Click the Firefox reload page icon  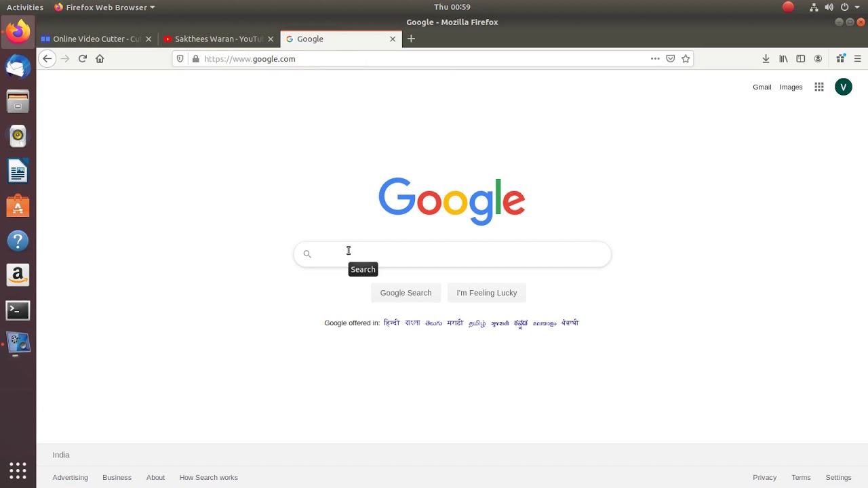(82, 59)
